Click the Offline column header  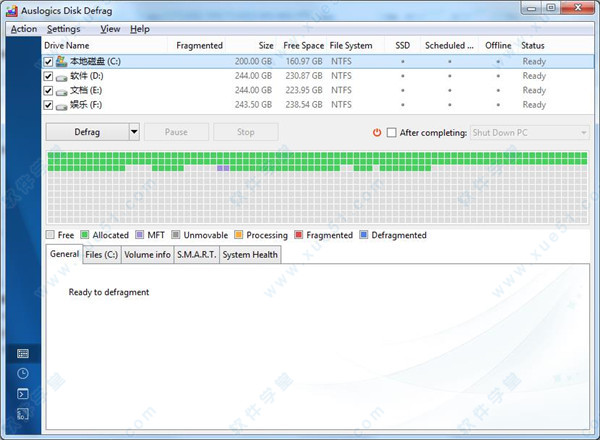click(x=498, y=46)
